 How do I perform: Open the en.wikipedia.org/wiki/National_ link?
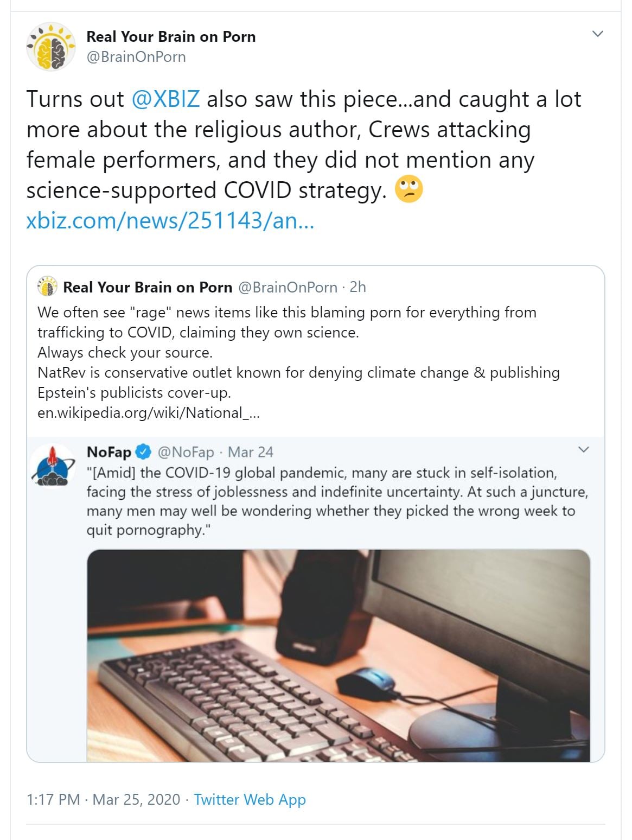[149, 413]
